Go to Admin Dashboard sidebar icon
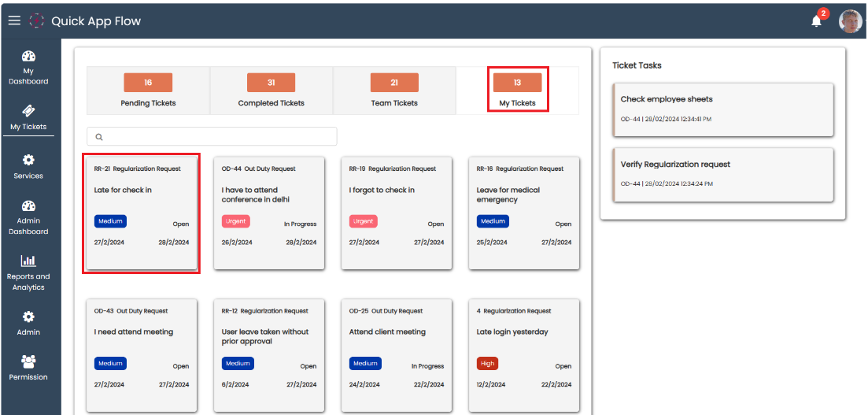Image resolution: width=868 pixels, height=415 pixels. 28,206
